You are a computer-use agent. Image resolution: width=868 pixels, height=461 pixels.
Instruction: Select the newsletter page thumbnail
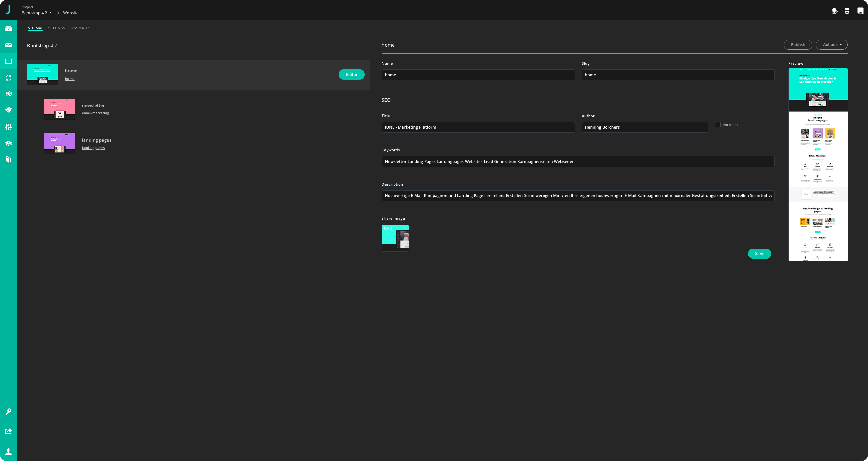point(60,109)
